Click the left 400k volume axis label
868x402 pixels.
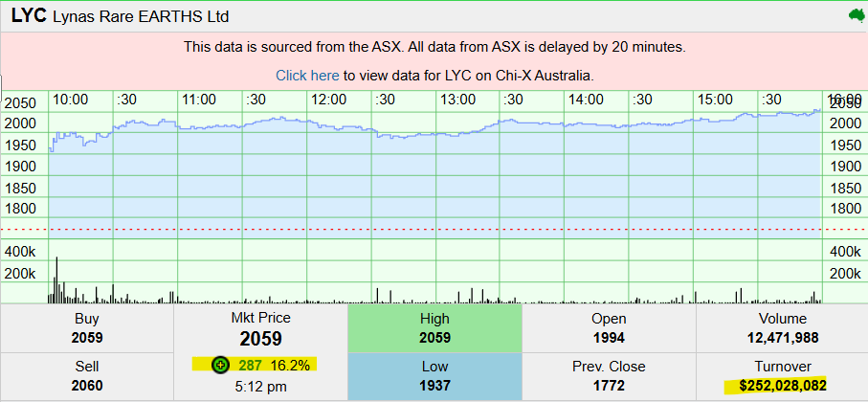pos(20,252)
